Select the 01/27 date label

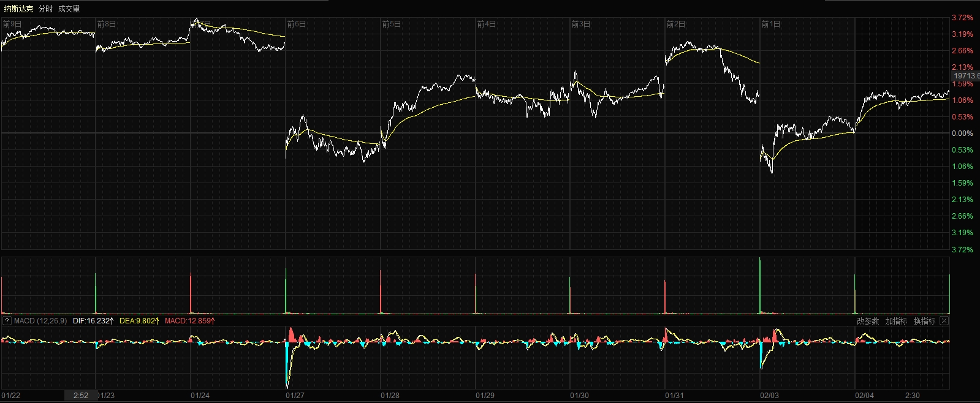295,396
